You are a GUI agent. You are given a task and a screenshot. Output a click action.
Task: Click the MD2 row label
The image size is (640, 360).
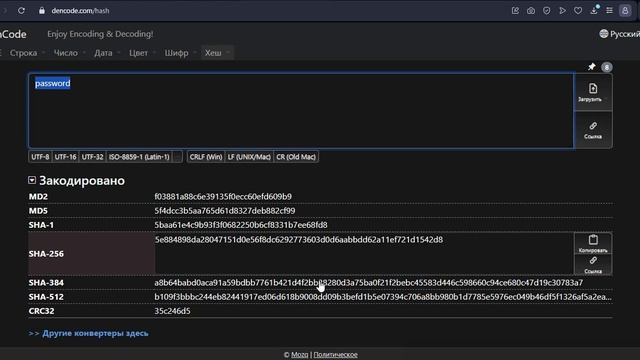pos(38,196)
